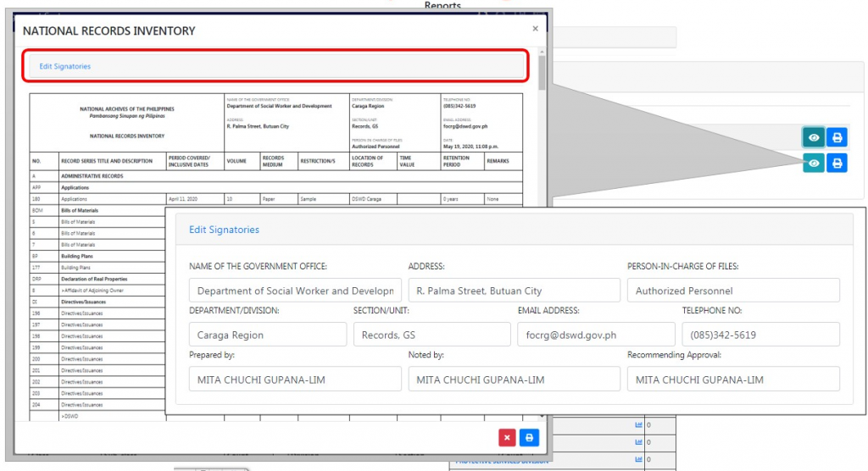Click the 'Paper' records medium cell

[x=269, y=199]
